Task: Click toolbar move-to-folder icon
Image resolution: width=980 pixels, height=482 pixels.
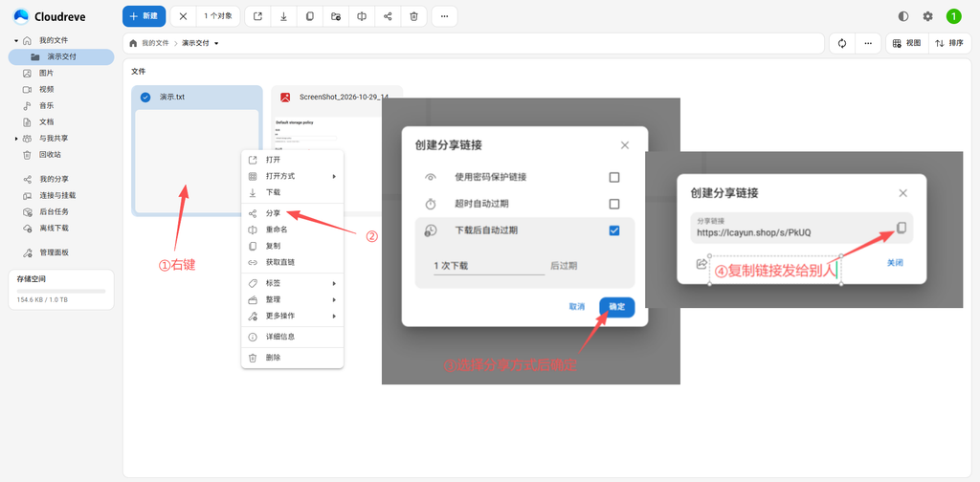Action: click(x=336, y=16)
